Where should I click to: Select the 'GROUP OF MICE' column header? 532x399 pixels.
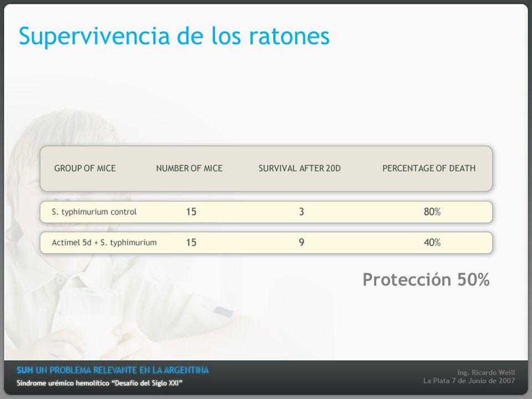[x=85, y=168]
